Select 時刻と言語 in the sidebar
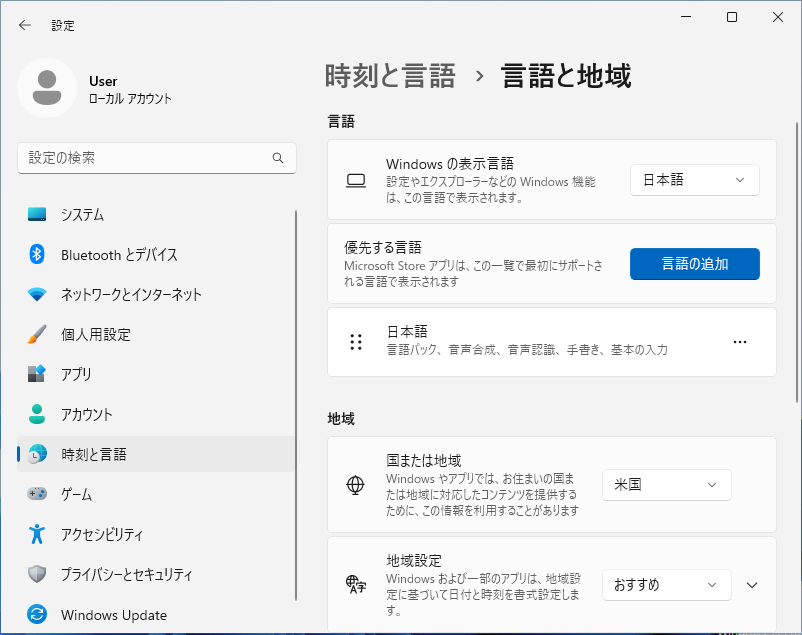 [156, 454]
